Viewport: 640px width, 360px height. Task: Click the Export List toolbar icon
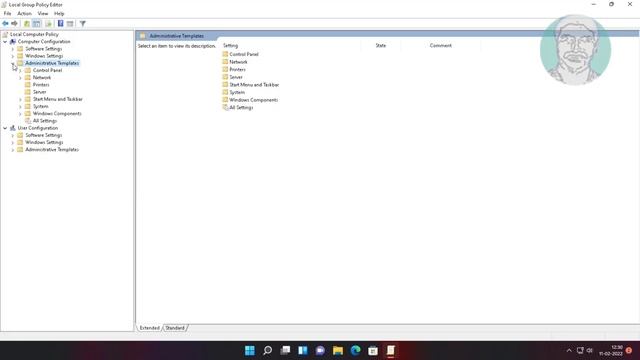[x=49, y=24]
